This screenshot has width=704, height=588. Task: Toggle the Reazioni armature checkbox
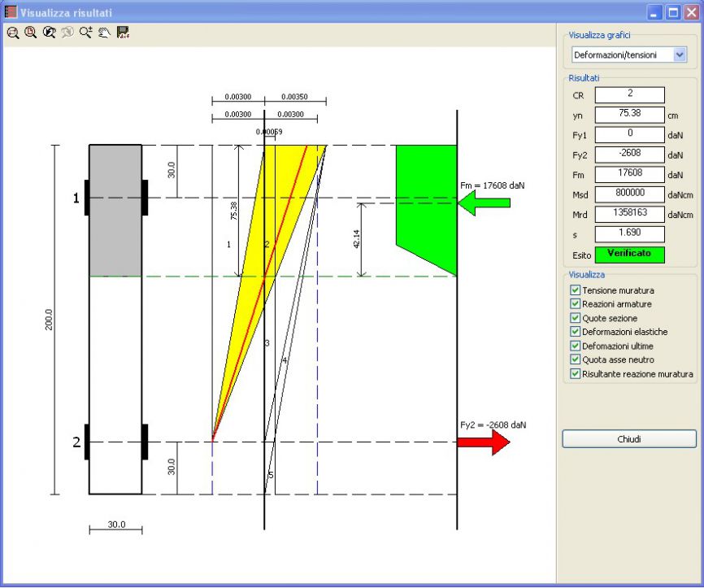(576, 304)
